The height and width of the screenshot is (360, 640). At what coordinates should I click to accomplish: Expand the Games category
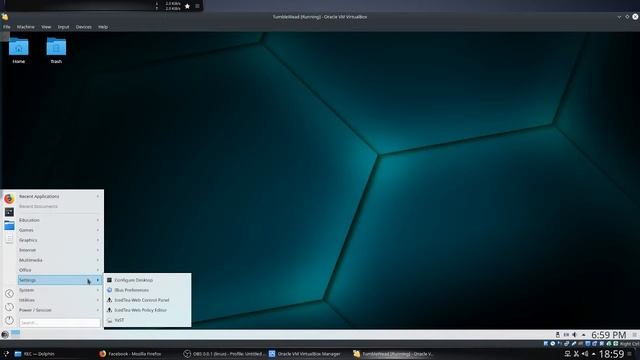[x=59, y=230]
